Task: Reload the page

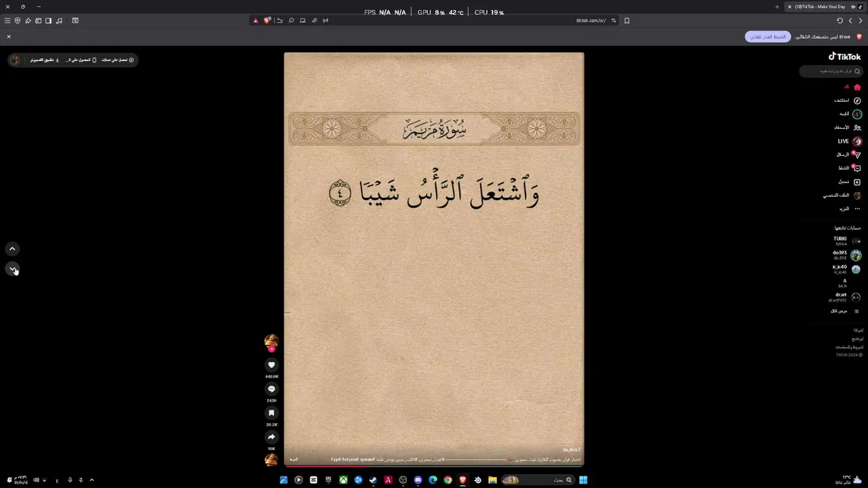Action: tap(840, 20)
